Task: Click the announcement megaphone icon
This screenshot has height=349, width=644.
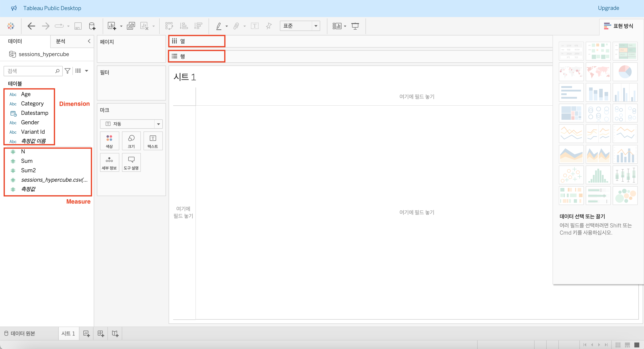Action: pyautogui.click(x=14, y=8)
